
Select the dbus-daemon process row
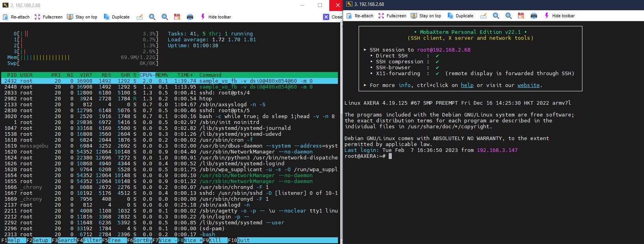click(170, 146)
